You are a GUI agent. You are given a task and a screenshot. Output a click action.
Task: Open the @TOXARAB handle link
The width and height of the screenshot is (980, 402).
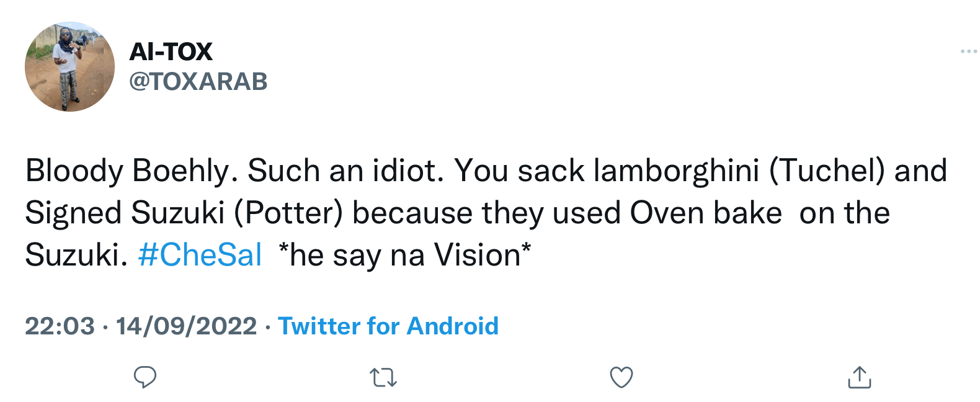(x=198, y=81)
